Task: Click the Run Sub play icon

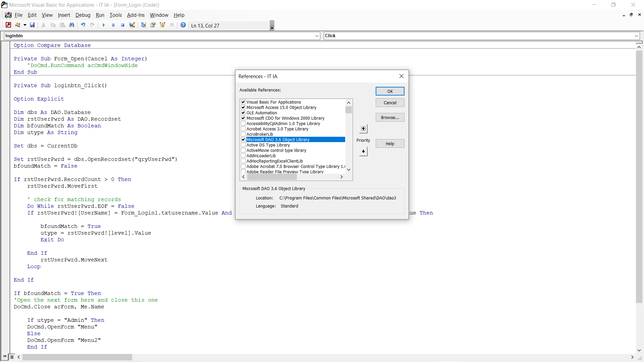Action: (104, 25)
